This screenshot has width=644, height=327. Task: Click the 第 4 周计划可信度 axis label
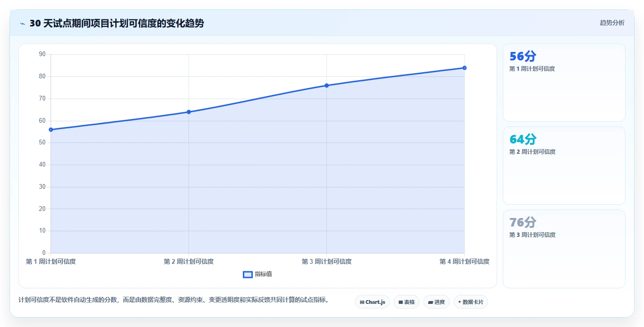(464, 261)
